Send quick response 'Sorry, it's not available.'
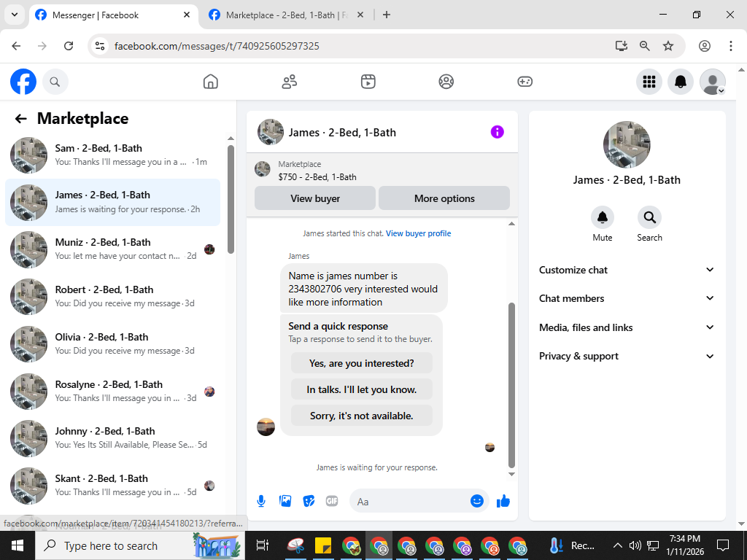This screenshot has width=747, height=560. tap(362, 416)
